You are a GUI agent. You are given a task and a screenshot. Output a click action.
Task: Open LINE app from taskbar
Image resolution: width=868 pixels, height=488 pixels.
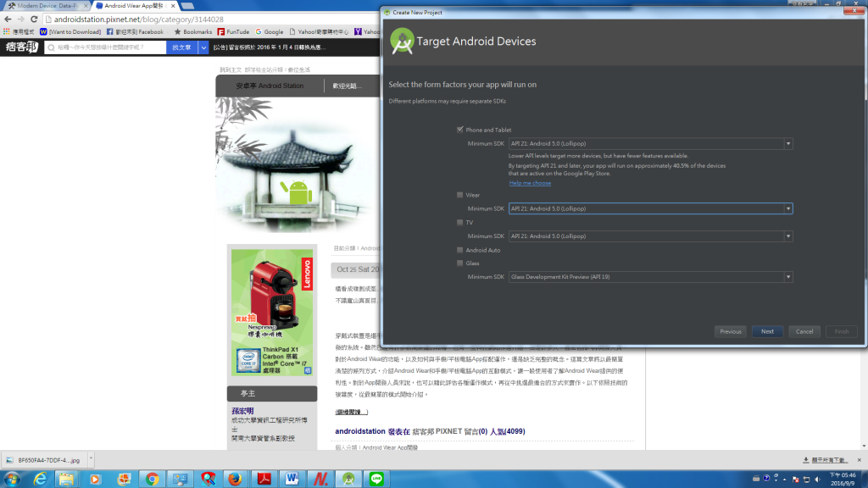[376, 480]
